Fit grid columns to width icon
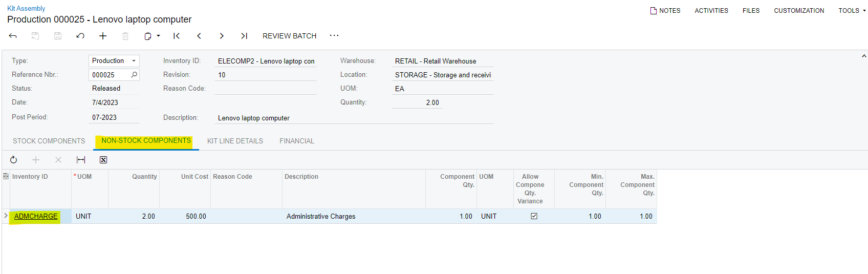This screenshot has height=274, width=868. tap(81, 160)
